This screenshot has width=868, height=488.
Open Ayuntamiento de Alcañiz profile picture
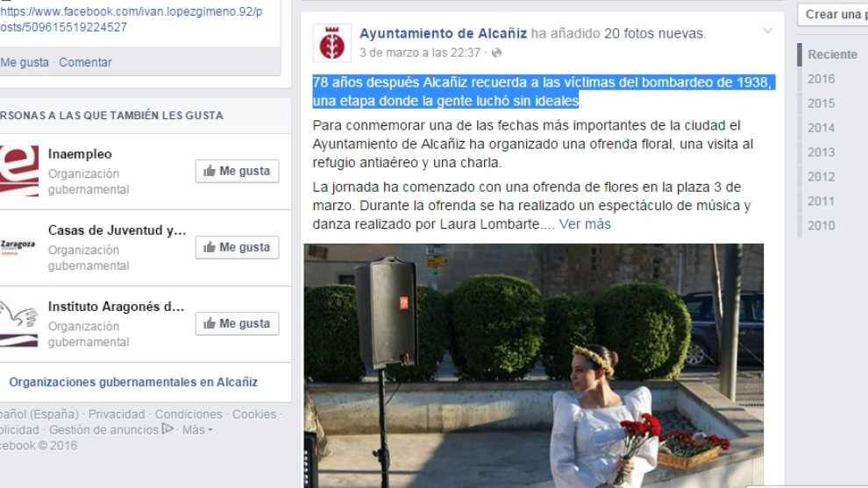[331, 43]
